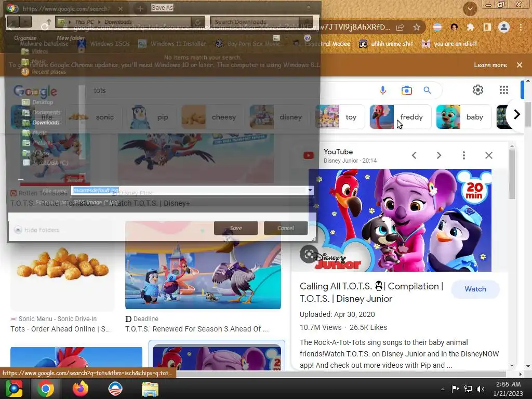Viewport: 532px width, 399px height.
Task: Click Lens icon on preview image
Action: (x=309, y=254)
